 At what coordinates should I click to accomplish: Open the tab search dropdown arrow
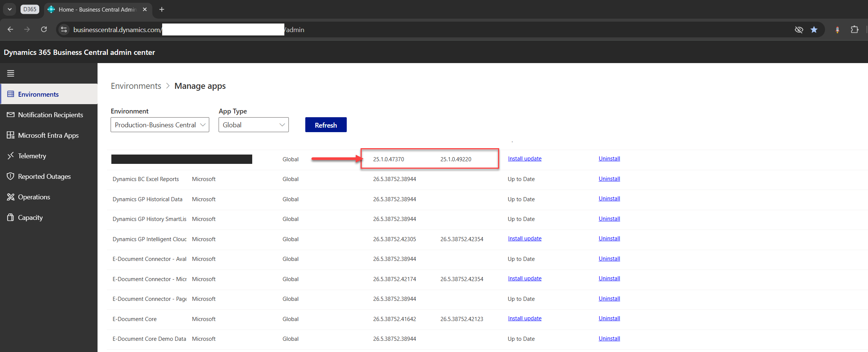pyautogui.click(x=10, y=9)
